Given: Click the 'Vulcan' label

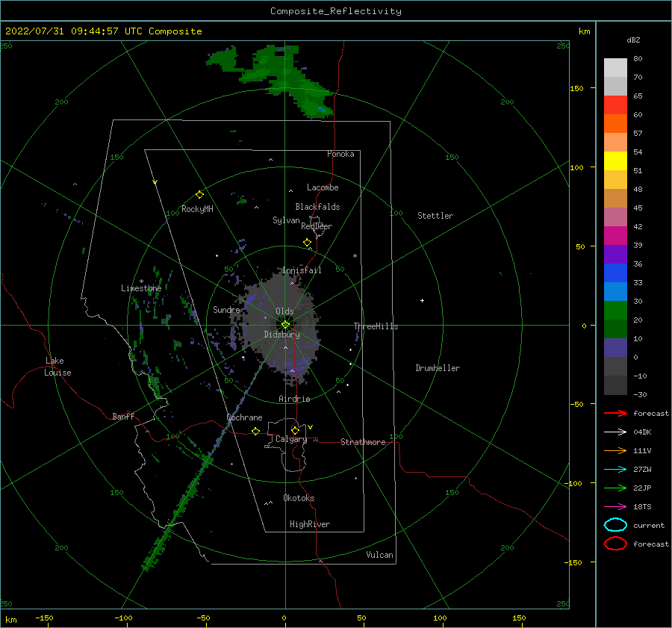Looking at the screenshot, I should (379, 555).
